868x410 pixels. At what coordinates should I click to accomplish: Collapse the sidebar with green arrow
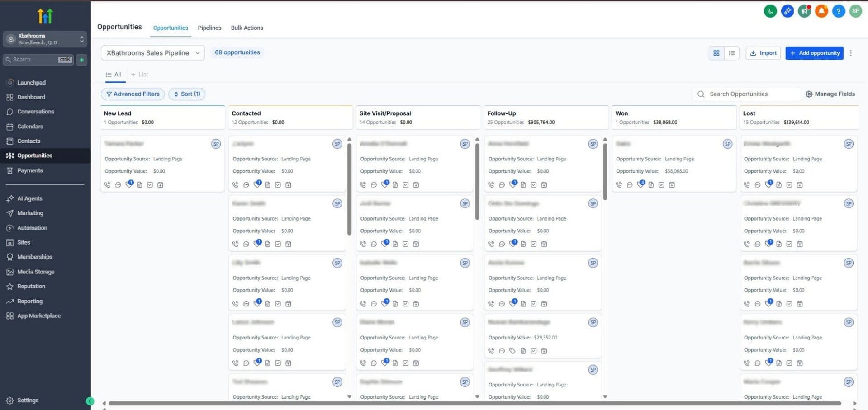[x=90, y=401]
